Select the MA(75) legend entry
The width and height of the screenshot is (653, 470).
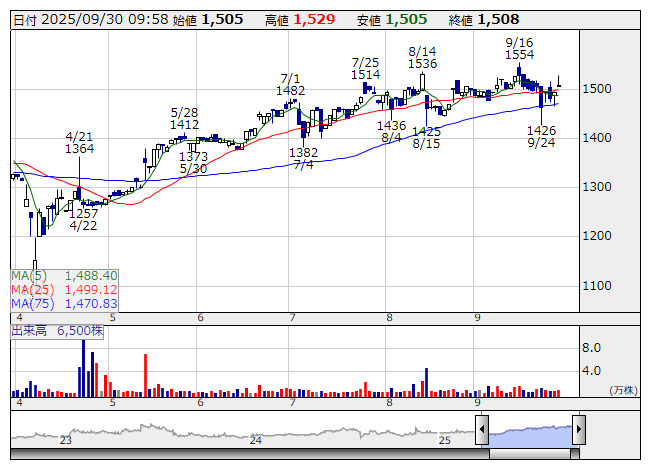coord(65,303)
